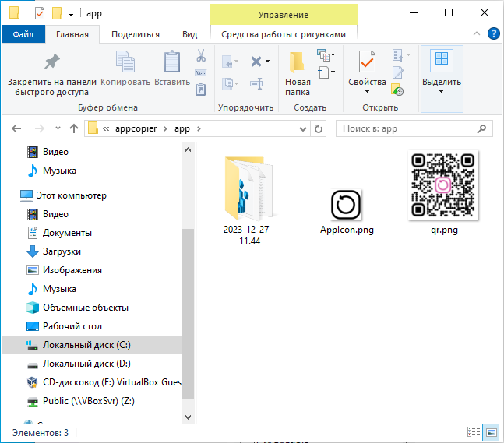Go up one folder level
504x443 pixels.
(74, 128)
